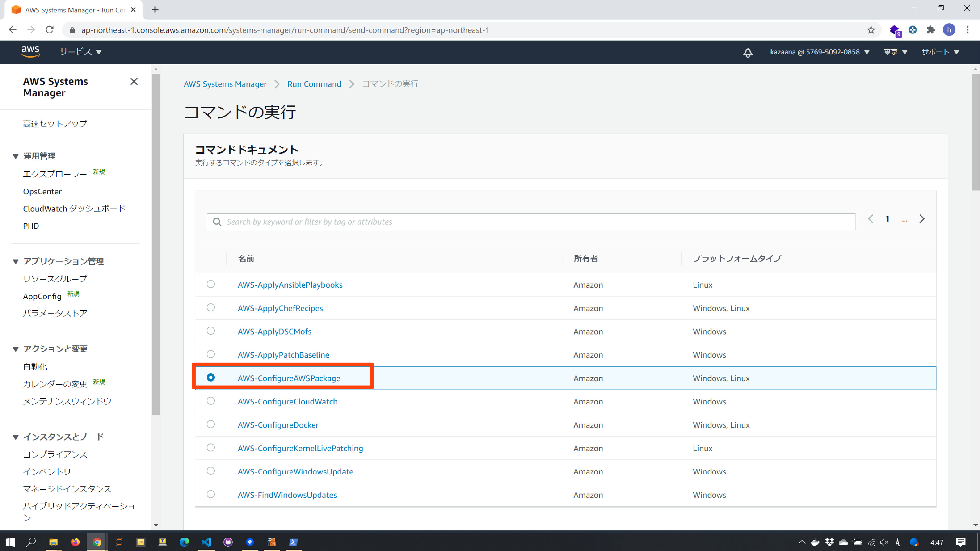
Task: Open the サポート support dropdown
Action: tap(940, 52)
